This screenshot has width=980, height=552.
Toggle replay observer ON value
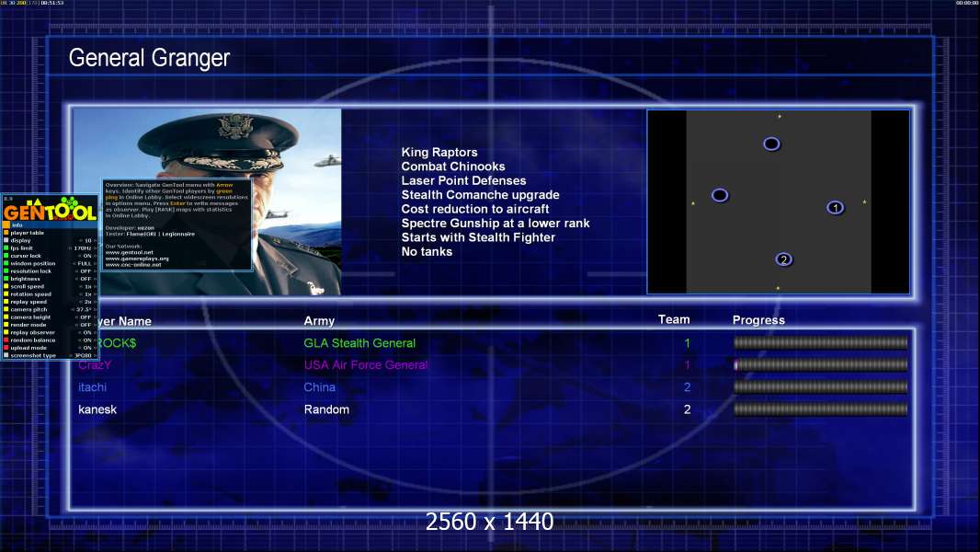click(x=86, y=332)
